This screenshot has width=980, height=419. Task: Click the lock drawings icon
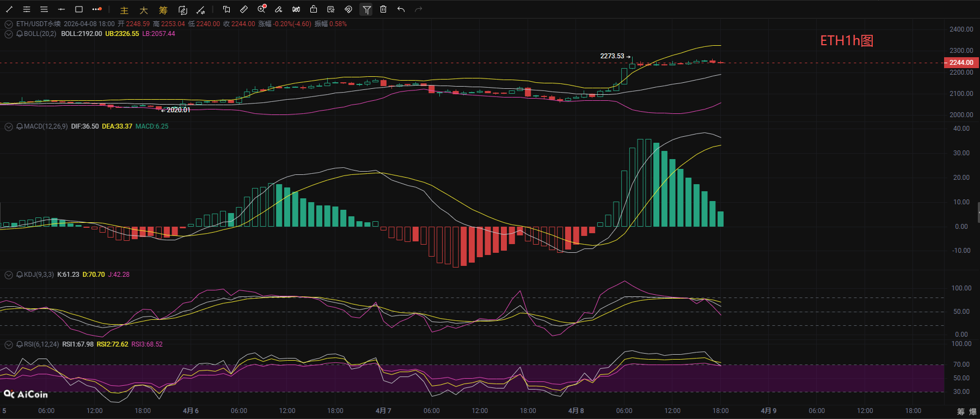coord(314,9)
